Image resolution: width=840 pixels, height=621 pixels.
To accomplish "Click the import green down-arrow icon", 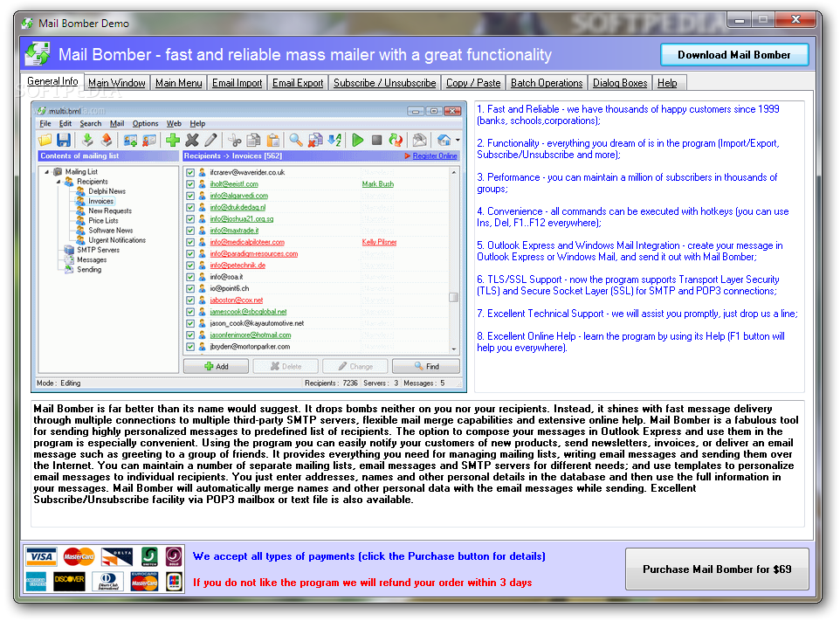I will tap(86, 141).
